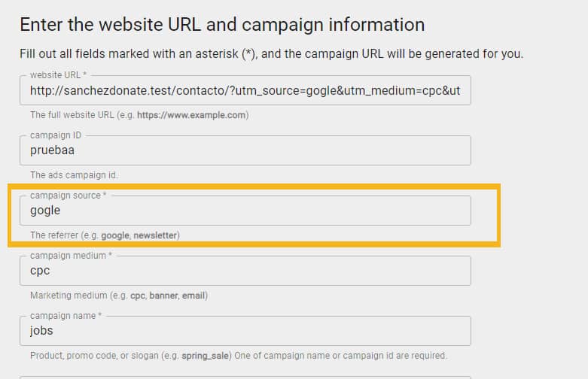Click the campaign name field containing jobs
Image resolution: width=588 pixels, height=379 pixels.
tap(245, 332)
